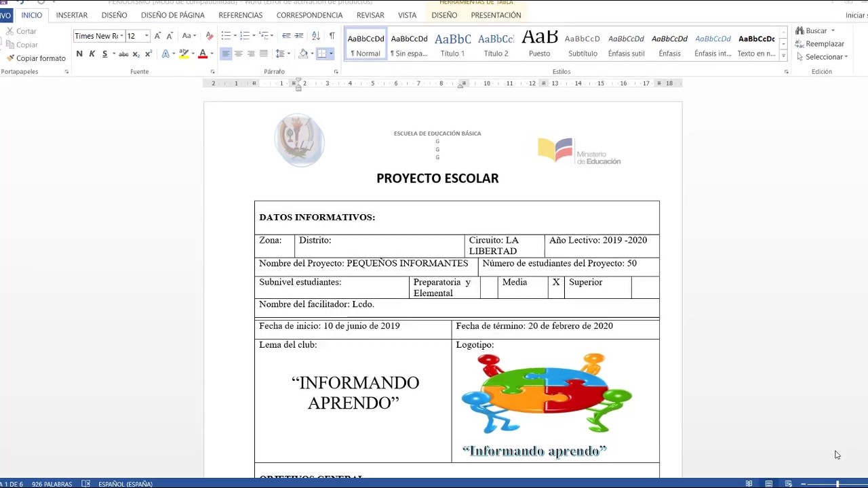
Task: Click the Copiar formato paintbrush button
Action: 36,58
